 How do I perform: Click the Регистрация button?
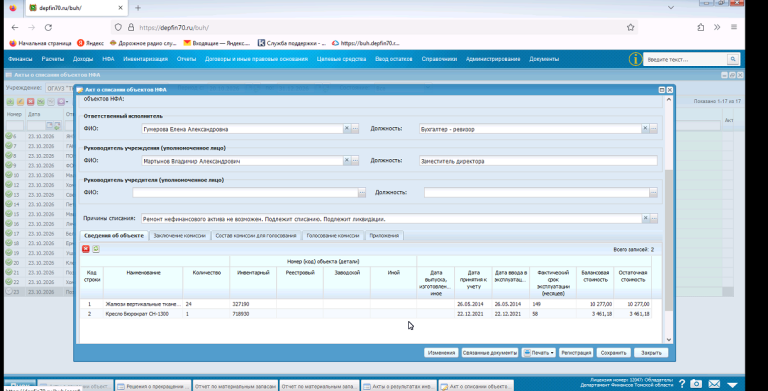[576, 353]
